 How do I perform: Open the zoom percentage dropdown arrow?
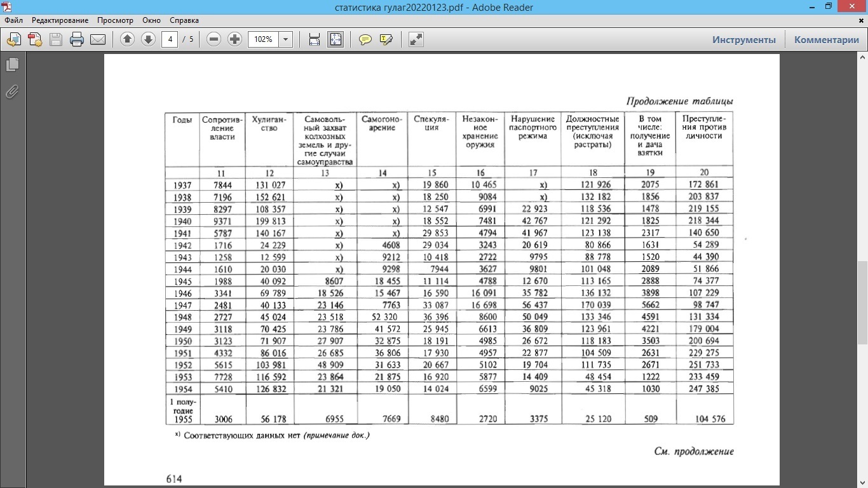tap(285, 39)
